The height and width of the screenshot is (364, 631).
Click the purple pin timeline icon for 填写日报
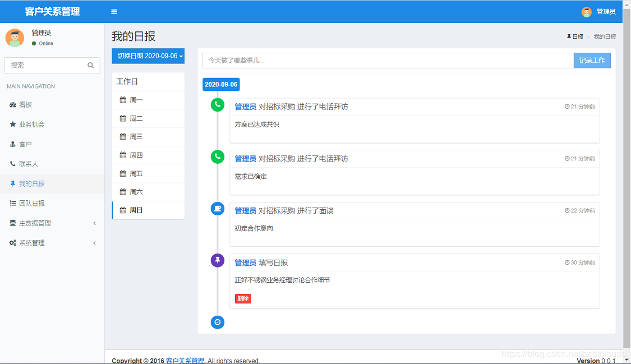pyautogui.click(x=218, y=260)
